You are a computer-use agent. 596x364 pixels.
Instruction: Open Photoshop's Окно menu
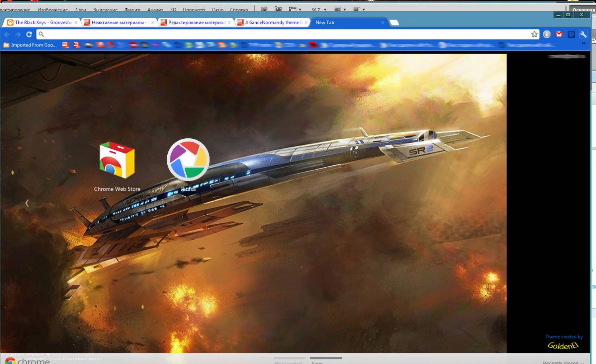click(217, 10)
